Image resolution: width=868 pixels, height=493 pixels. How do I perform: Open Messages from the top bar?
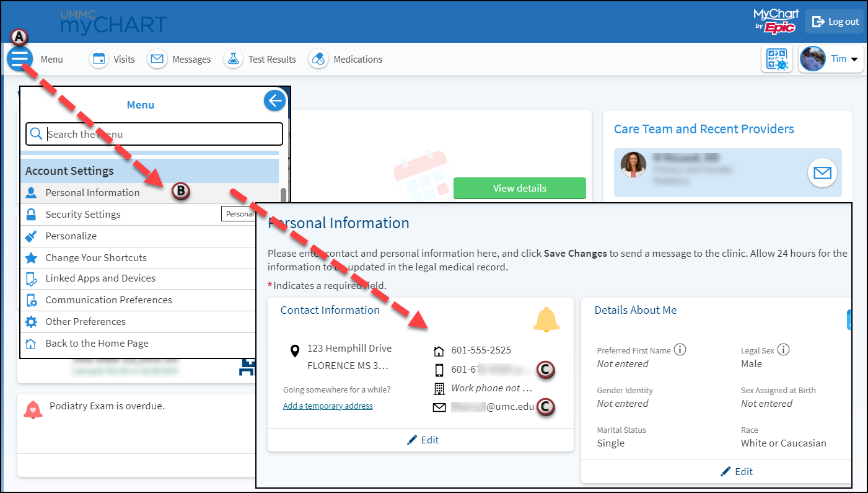179,59
